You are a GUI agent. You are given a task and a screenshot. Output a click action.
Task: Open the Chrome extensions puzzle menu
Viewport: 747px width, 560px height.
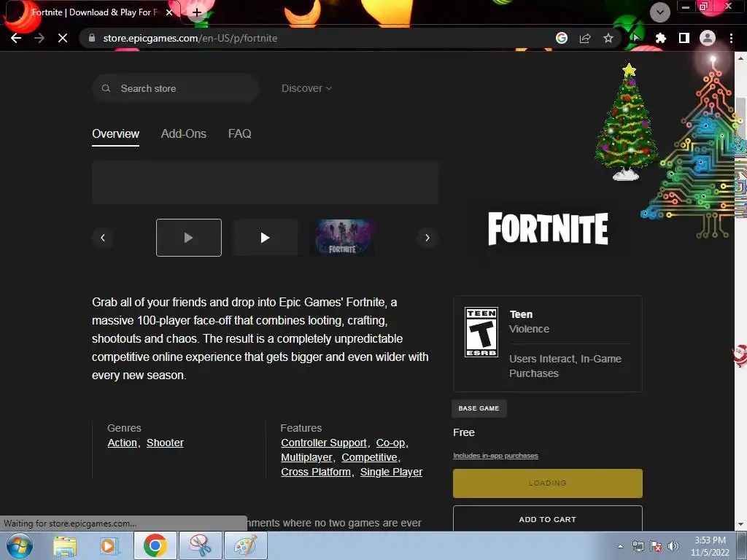[x=660, y=38]
